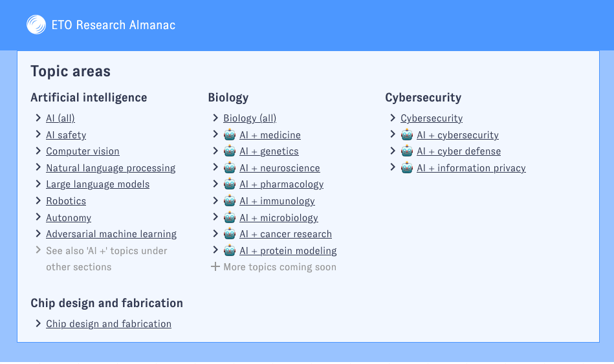Expand the chevron next to Robotics
The height and width of the screenshot is (364, 614).
38,200
